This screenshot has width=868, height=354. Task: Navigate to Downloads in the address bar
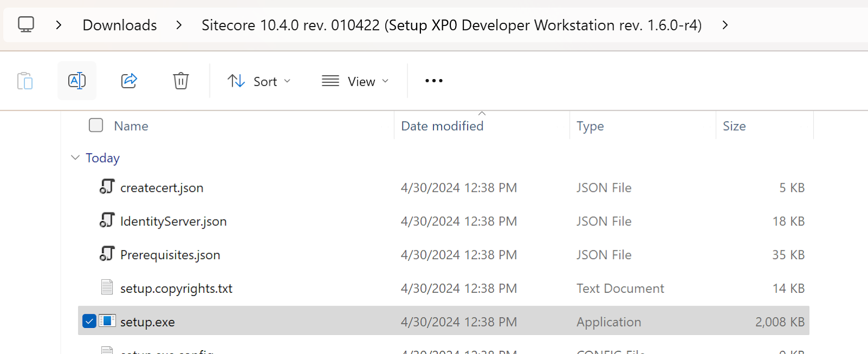tap(119, 25)
